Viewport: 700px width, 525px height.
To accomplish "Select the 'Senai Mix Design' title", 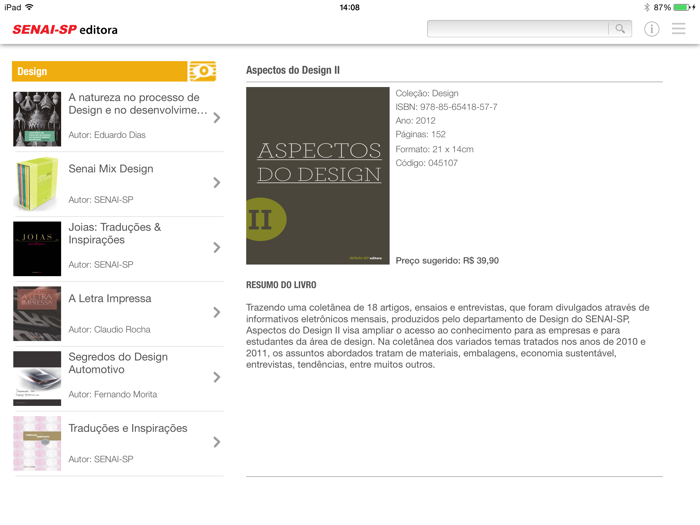I will click(x=111, y=169).
